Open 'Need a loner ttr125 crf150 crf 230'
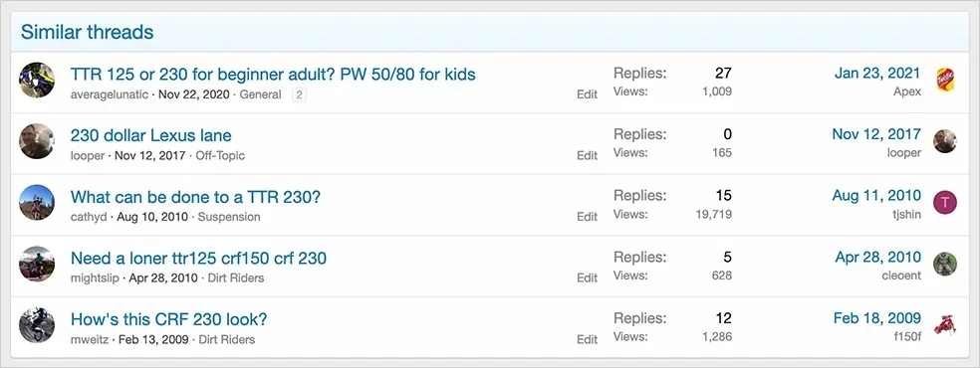This screenshot has width=980, height=368. (199, 258)
